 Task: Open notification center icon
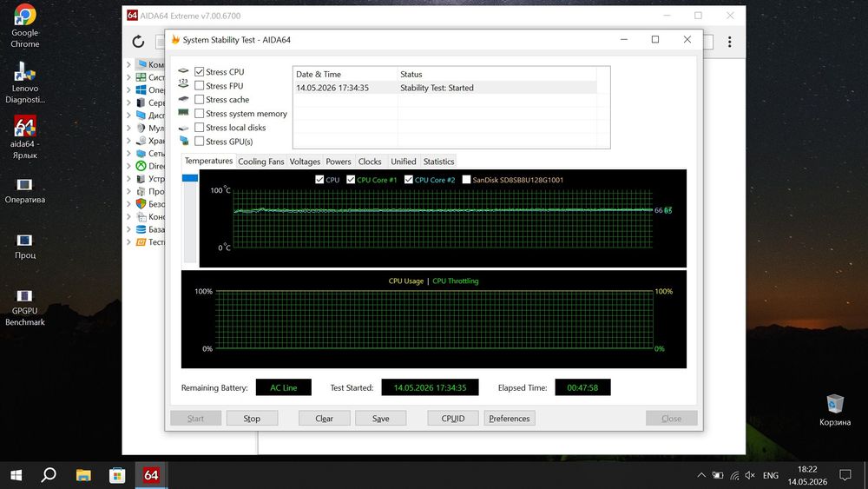845,475
